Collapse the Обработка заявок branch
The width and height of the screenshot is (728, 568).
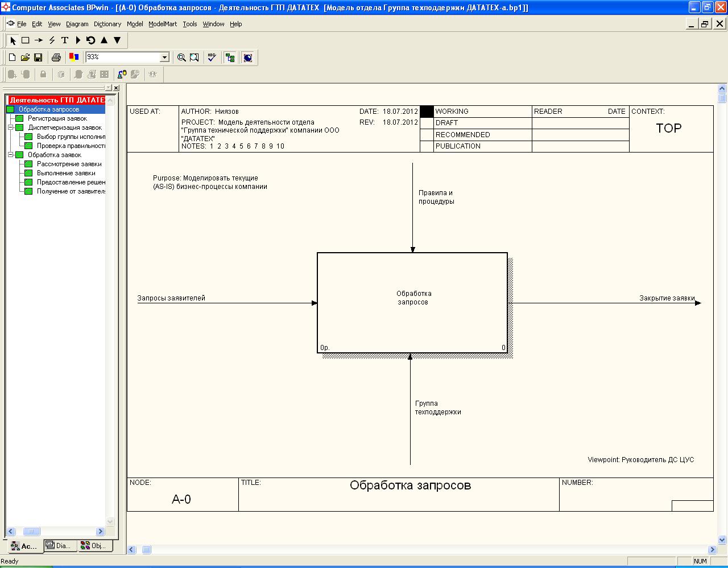[x=11, y=155]
